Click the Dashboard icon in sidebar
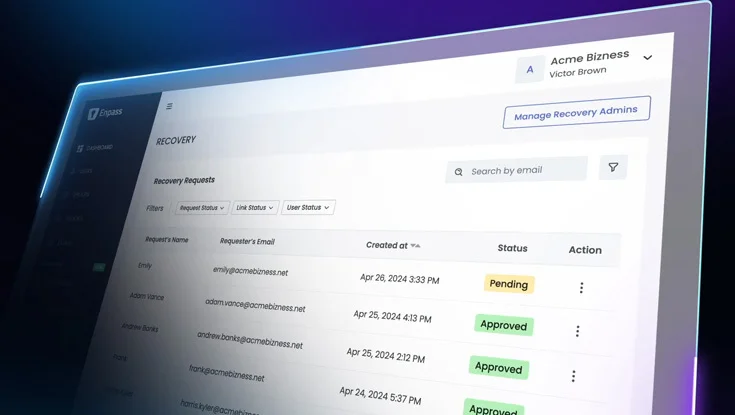 coord(80,148)
